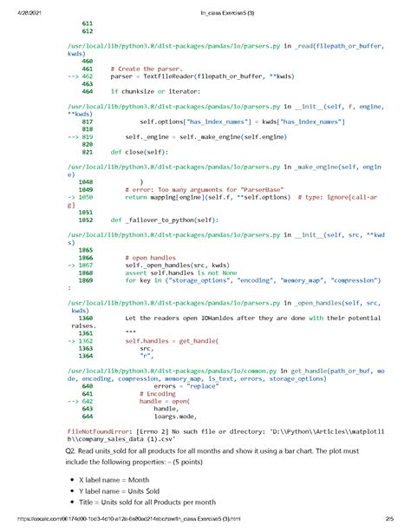Click the line 'errors = "replace"'
The height and width of the screenshot is (532, 411).
(x=186, y=386)
